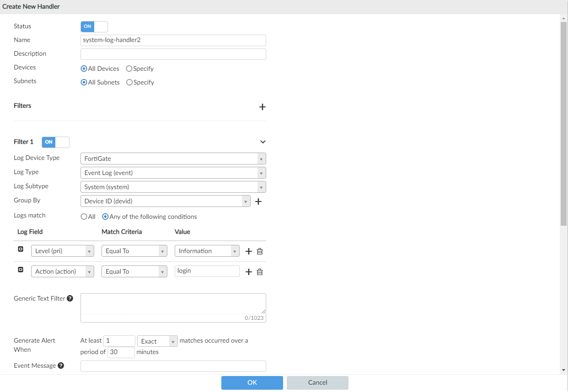Click the plus icon next to Filters
Screen dimensions: 568x392
263,107
